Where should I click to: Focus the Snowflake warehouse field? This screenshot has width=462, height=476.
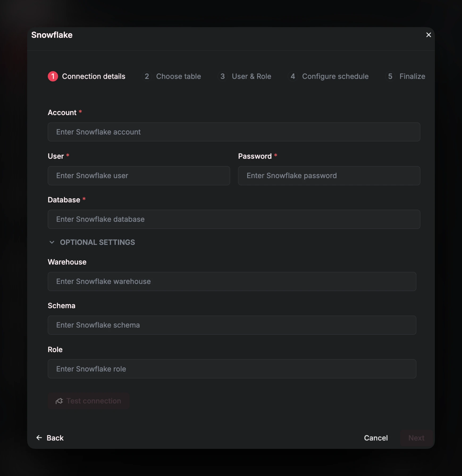232,281
